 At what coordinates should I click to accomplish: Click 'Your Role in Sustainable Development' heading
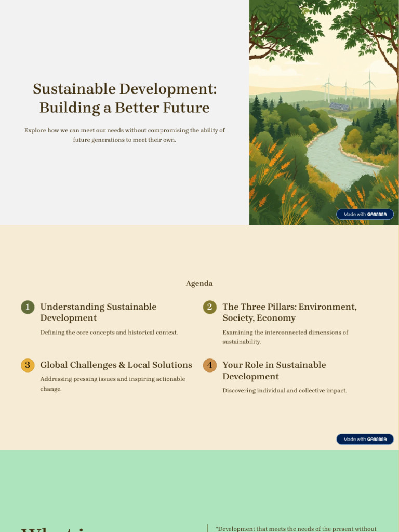pos(274,370)
